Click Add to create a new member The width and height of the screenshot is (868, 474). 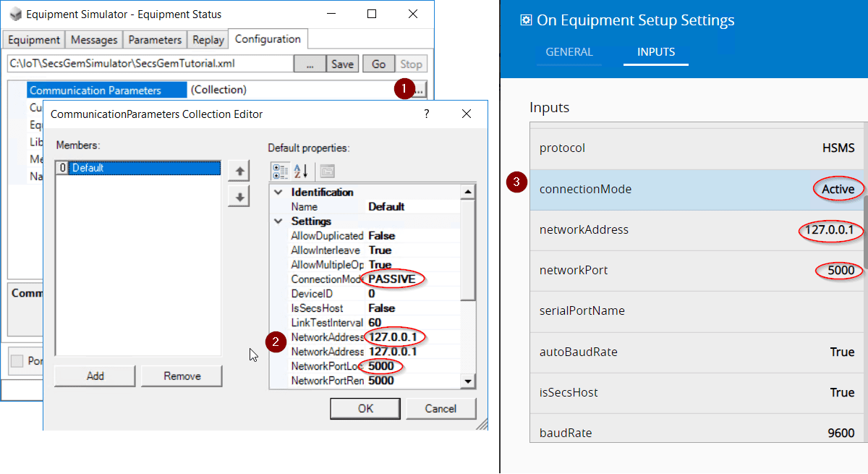click(x=95, y=376)
